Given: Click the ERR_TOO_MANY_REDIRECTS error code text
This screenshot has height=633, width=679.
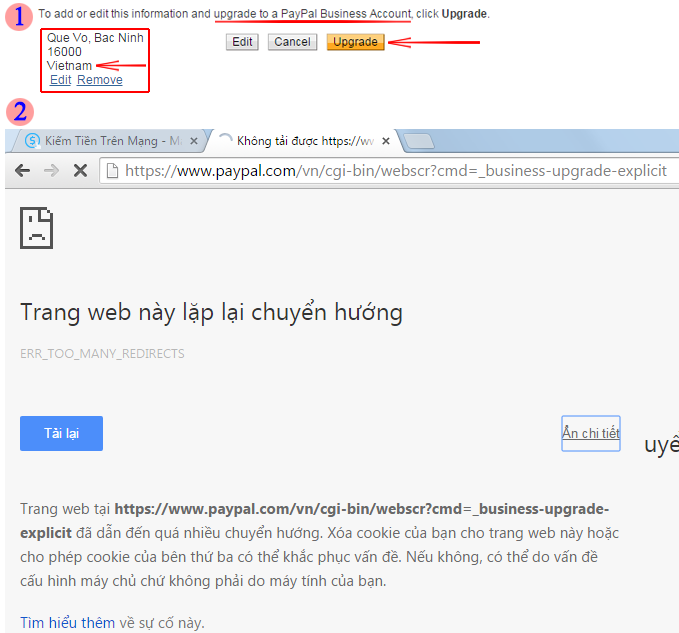Looking at the screenshot, I should tap(102, 354).
